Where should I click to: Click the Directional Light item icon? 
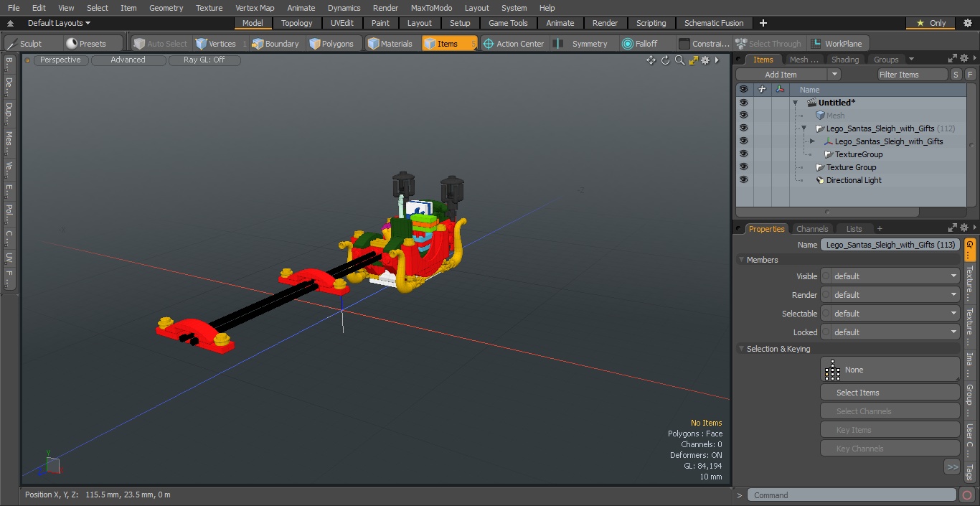click(x=820, y=180)
